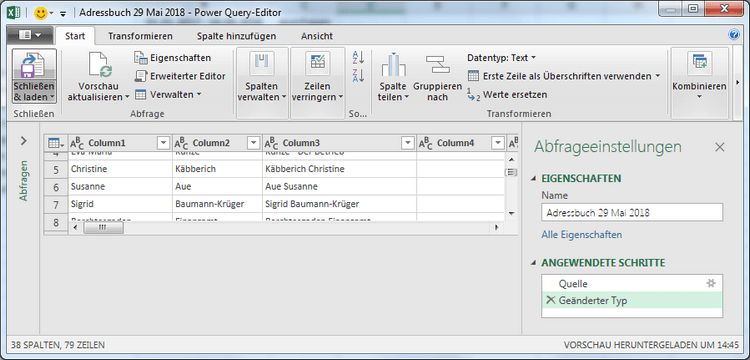Open Column2 filter dropdown
The height and width of the screenshot is (360, 750).
[253, 143]
